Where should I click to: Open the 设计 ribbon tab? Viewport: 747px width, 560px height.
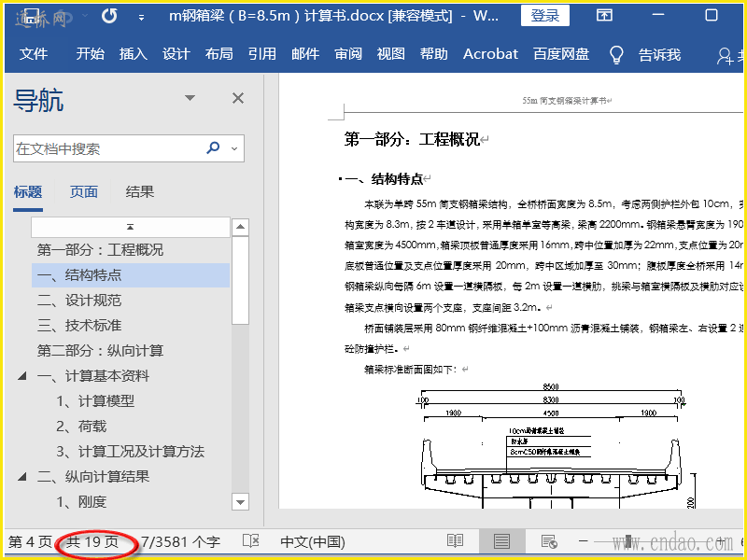(x=176, y=54)
